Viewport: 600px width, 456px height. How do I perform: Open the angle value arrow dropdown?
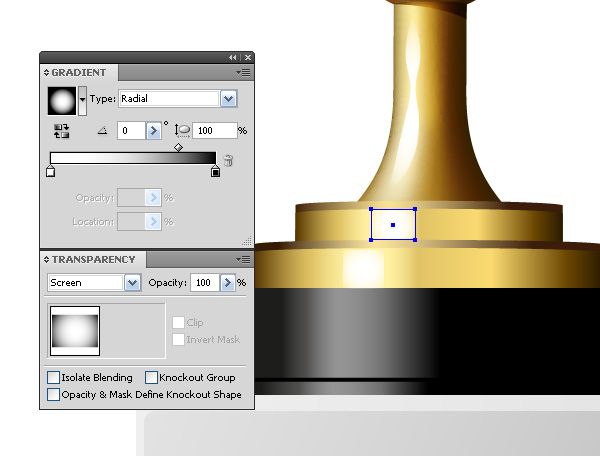[153, 131]
